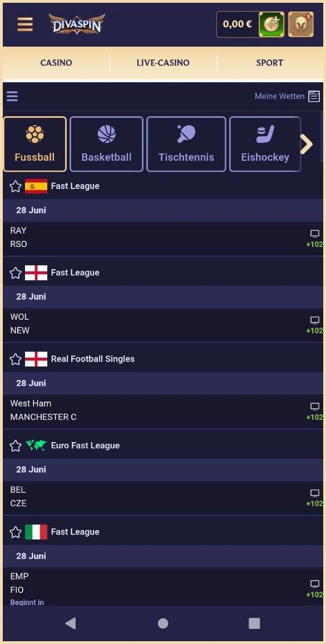Select the Basketball sport category
Screen dimensions: 326x644
(106, 143)
